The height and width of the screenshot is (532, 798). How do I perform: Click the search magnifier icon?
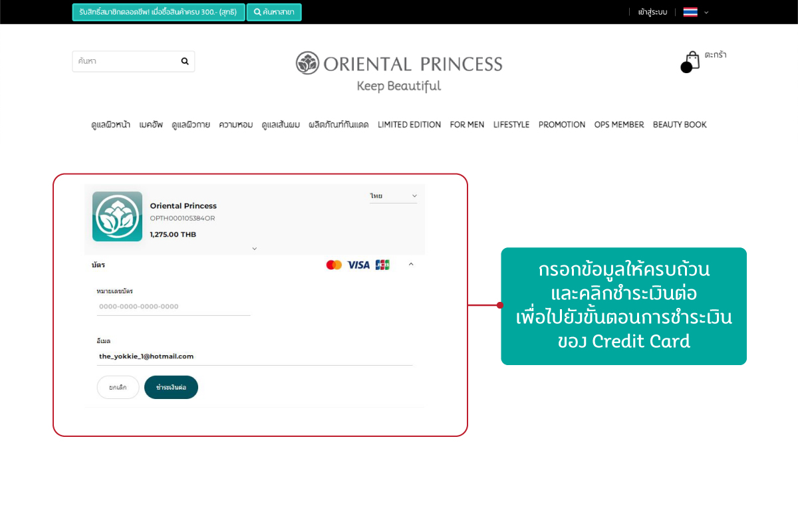point(185,61)
